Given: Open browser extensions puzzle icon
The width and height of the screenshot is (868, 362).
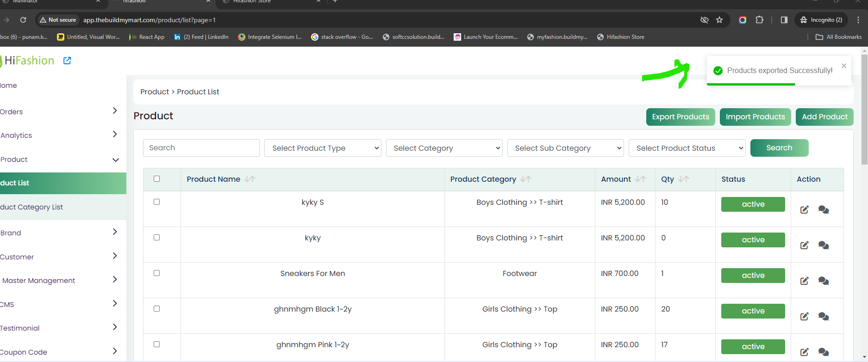Looking at the screenshot, I should coord(759,20).
